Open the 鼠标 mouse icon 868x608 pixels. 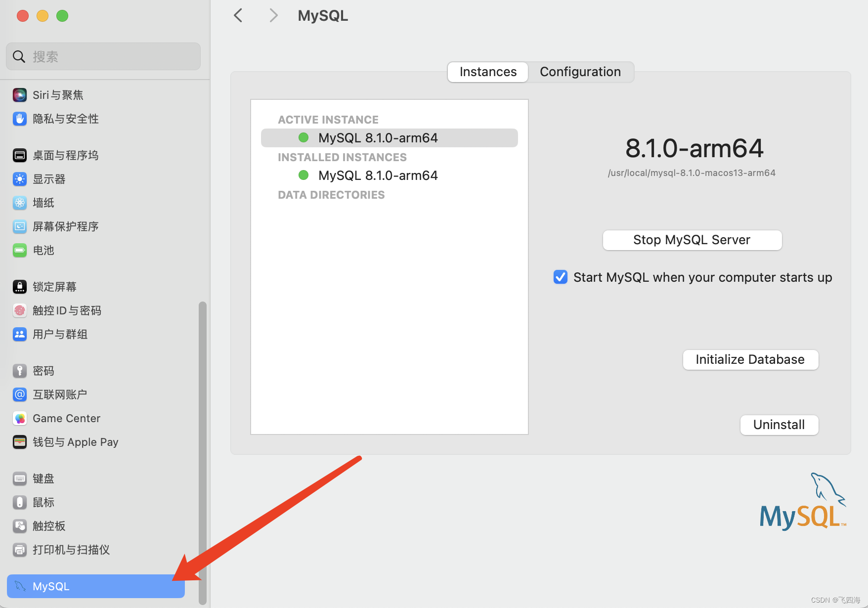click(x=20, y=502)
